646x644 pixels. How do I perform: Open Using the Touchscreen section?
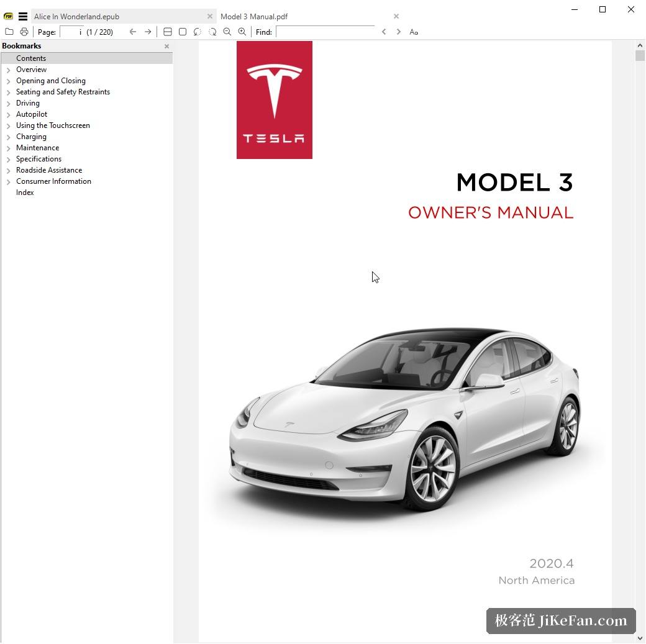53,125
